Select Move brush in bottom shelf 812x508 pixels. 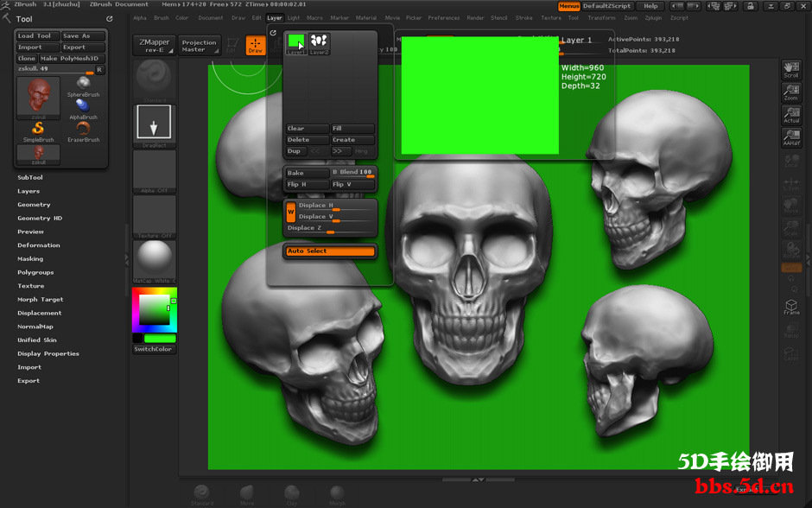(x=247, y=494)
